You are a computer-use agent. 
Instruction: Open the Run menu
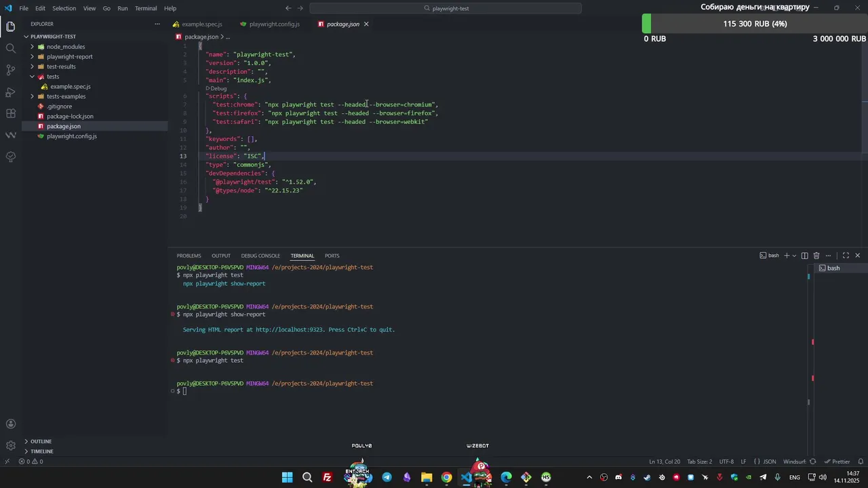click(x=123, y=8)
